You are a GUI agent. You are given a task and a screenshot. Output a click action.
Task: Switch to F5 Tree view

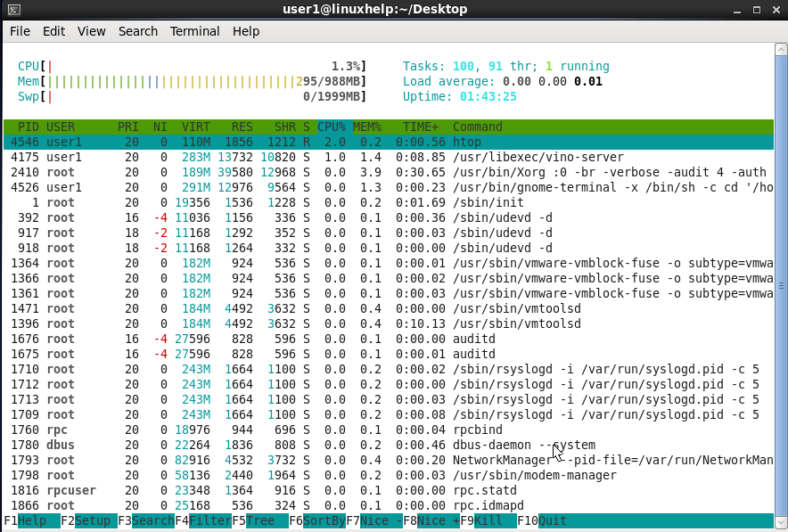tap(260, 520)
